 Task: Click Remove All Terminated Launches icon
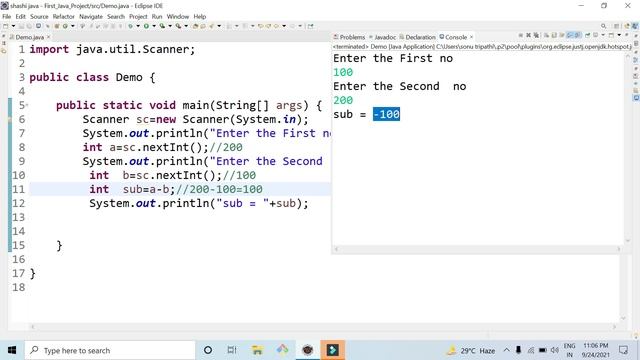pyautogui.click(x=536, y=36)
